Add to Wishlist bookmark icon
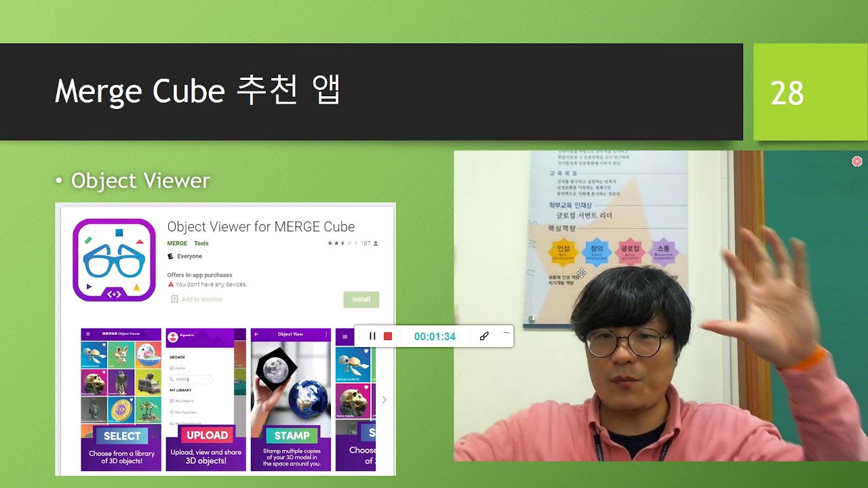The height and width of the screenshot is (488, 868). pos(174,300)
